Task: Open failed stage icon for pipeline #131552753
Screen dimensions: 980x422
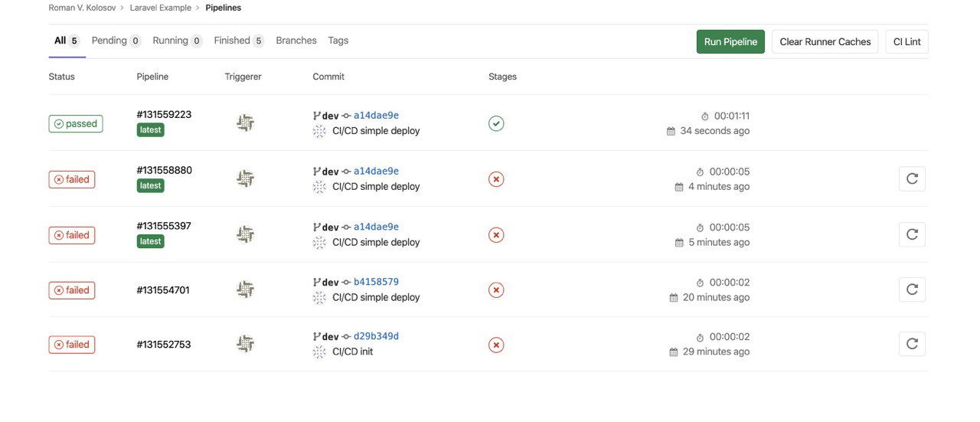Action: tap(496, 345)
